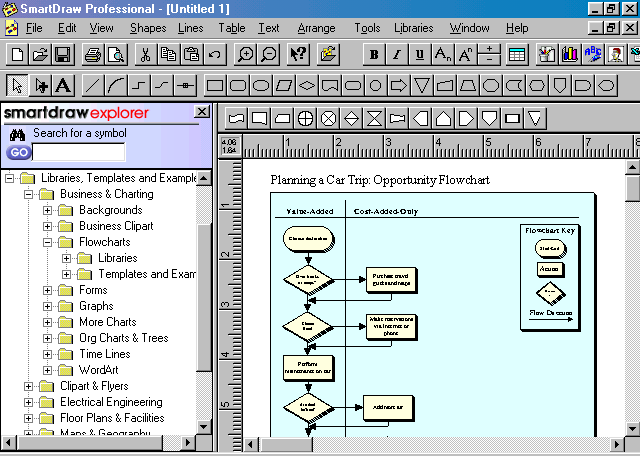The width and height of the screenshot is (640, 456).
Task: Click the Purchase travel guides process box
Action: (391, 280)
